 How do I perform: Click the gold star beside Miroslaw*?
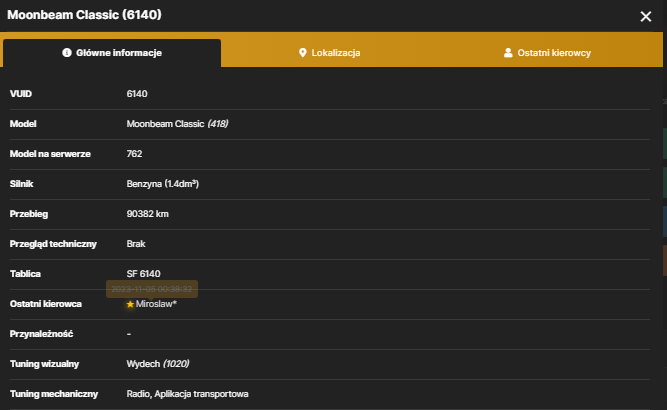(x=130, y=304)
